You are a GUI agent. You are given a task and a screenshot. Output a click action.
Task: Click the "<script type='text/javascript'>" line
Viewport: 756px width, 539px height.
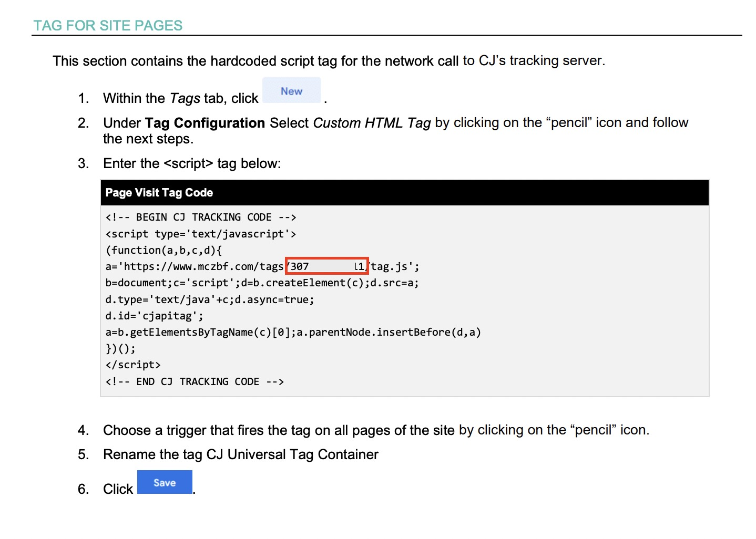click(x=201, y=234)
